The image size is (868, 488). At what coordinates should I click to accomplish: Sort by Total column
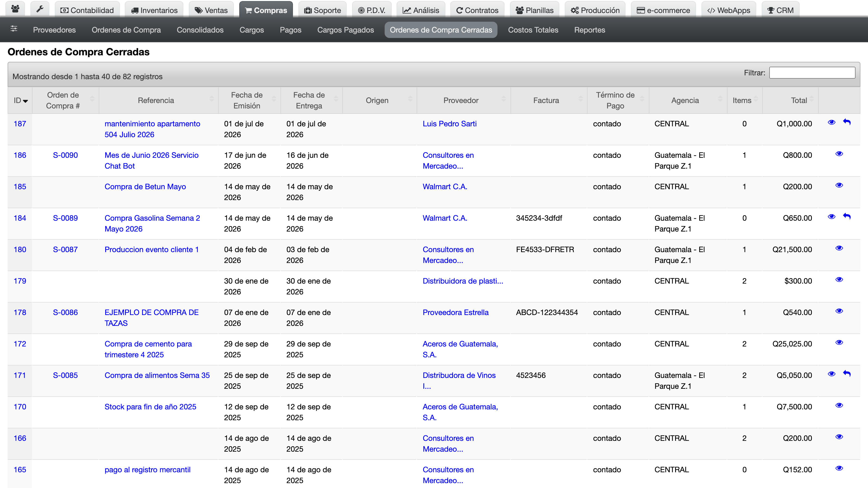tap(790, 100)
